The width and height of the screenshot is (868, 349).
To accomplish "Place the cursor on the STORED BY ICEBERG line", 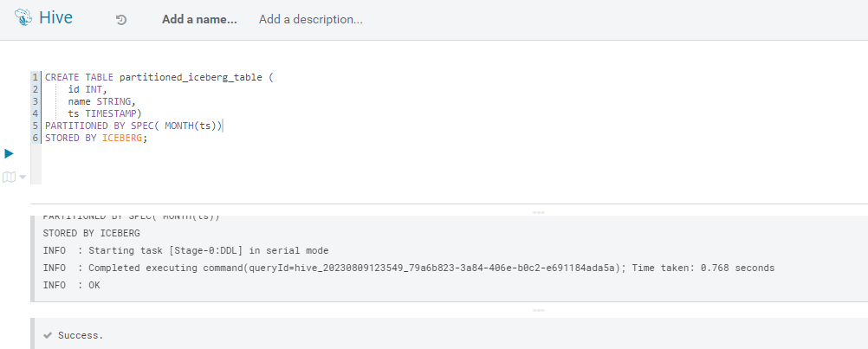I will click(x=96, y=139).
